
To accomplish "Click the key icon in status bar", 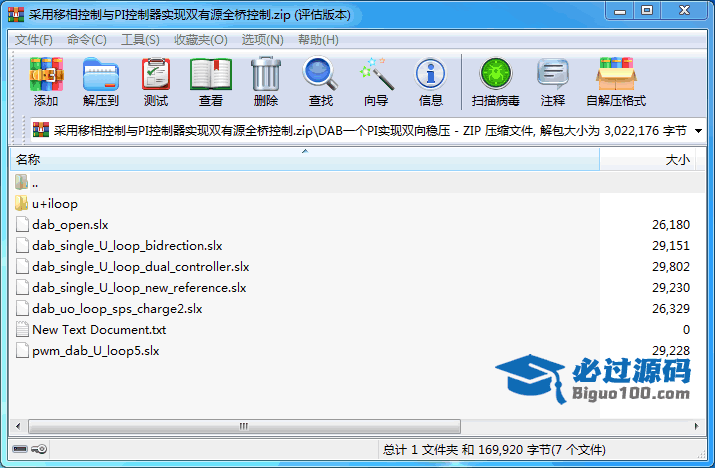I will coord(39,449).
